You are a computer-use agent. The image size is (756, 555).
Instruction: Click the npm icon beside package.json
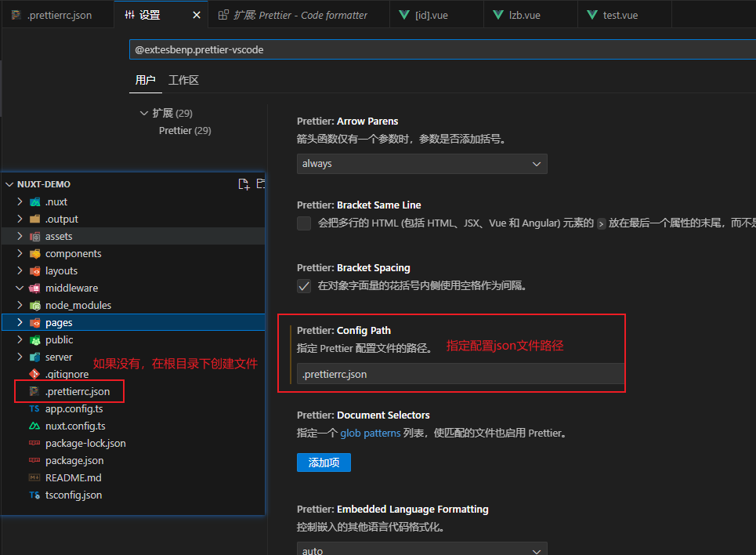(x=34, y=460)
